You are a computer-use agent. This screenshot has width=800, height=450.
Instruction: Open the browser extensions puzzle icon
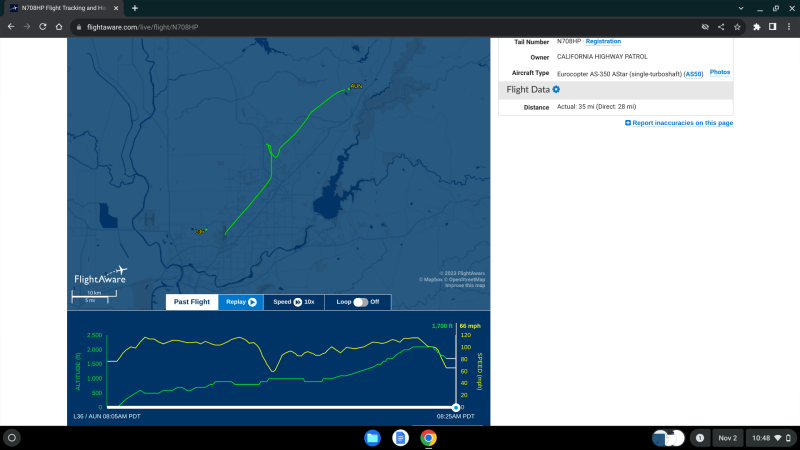click(x=757, y=27)
